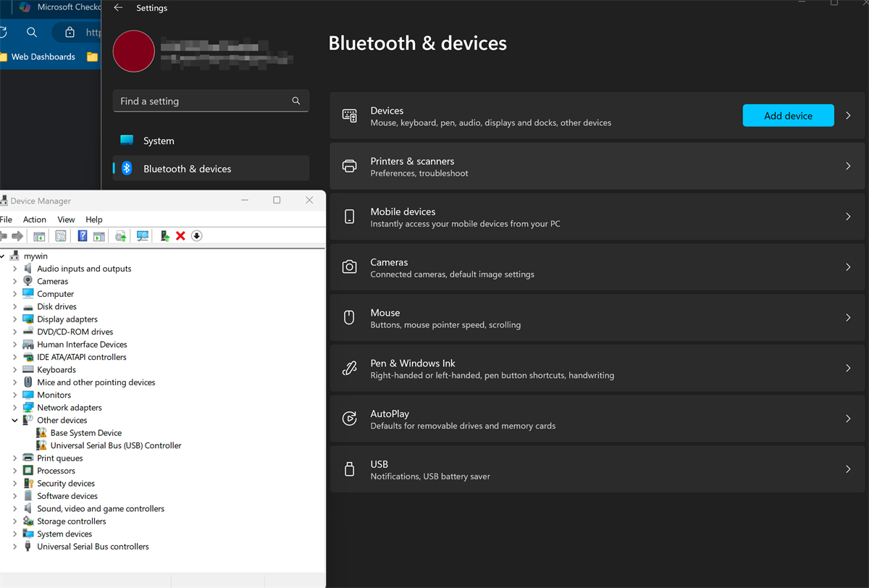
Task: Collapse the Other devices node
Action: 14,420
